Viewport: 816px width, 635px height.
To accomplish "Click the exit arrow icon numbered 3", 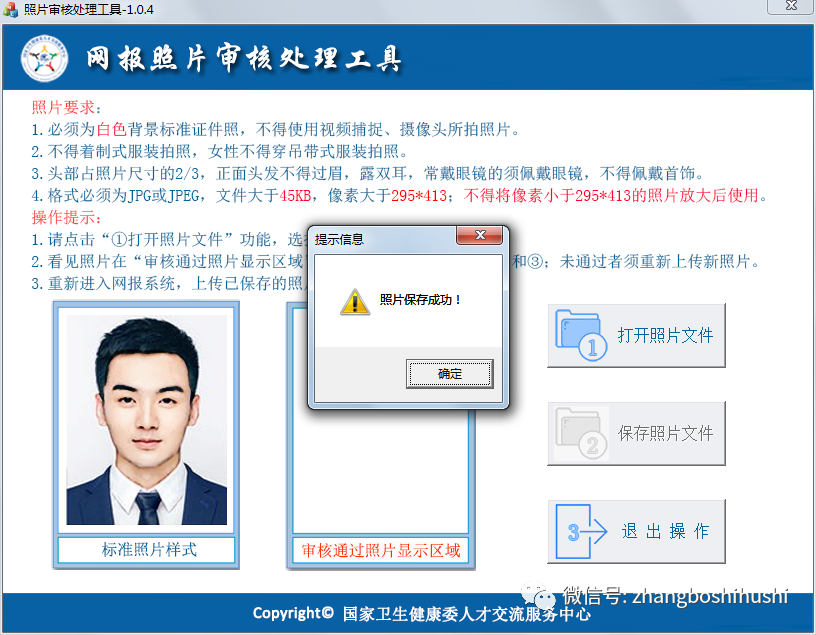I will pos(581,531).
